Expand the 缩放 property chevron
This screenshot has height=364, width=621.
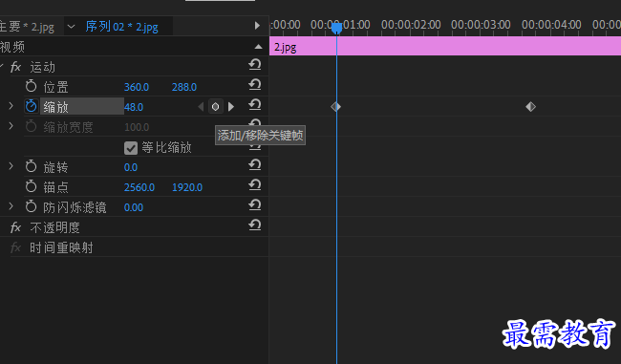pyautogui.click(x=11, y=106)
